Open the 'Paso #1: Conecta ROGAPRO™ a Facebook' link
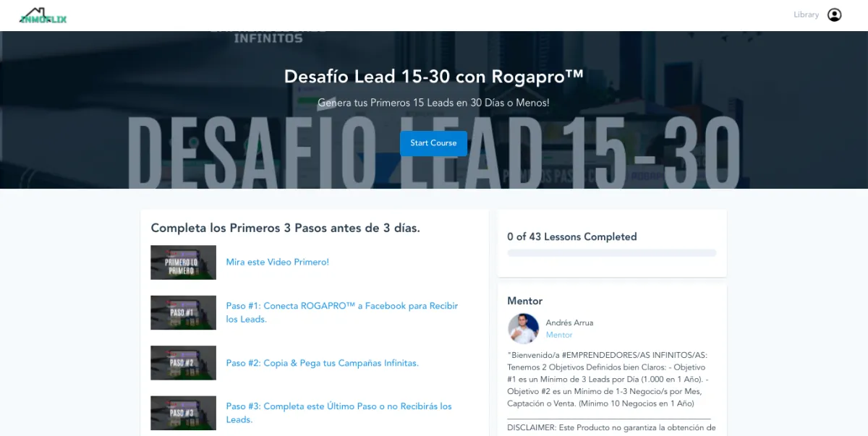The height and width of the screenshot is (436, 868). pos(342,312)
